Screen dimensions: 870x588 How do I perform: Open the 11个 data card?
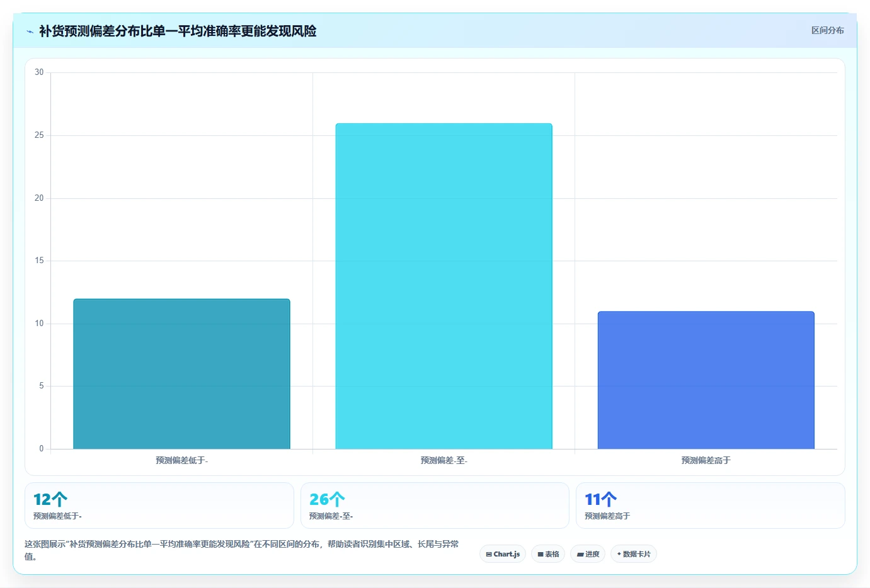point(711,506)
